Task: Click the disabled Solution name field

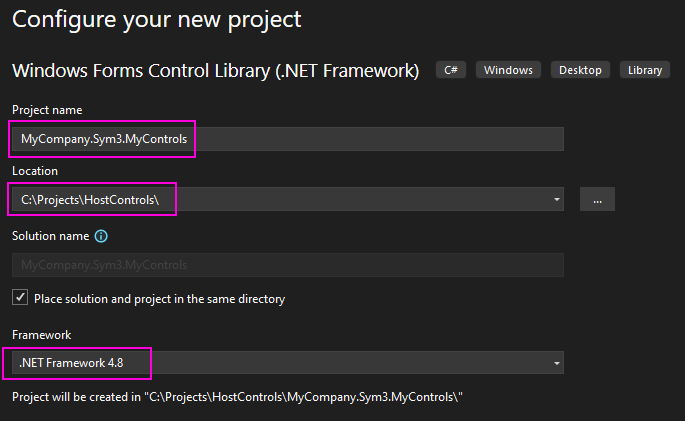Action: [x=287, y=265]
